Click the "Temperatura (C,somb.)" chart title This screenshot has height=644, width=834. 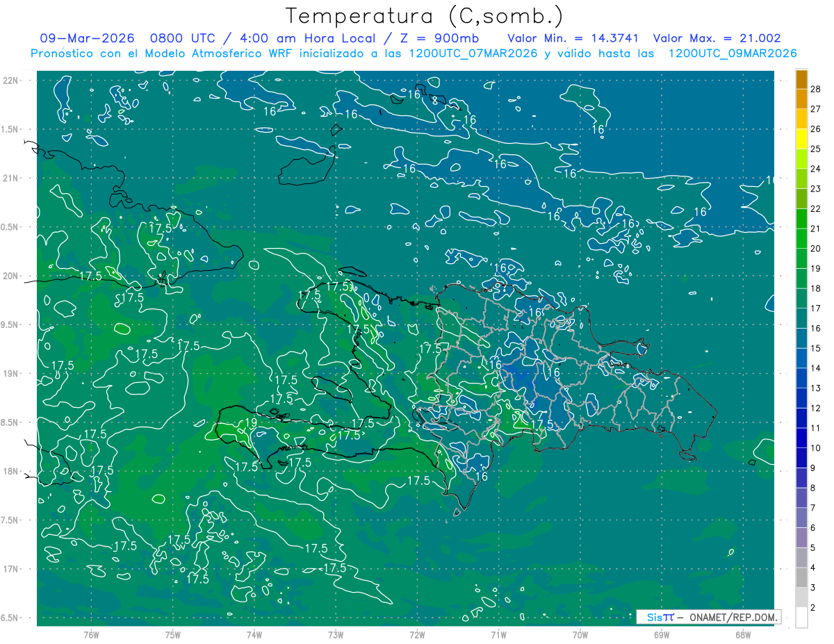(x=425, y=16)
